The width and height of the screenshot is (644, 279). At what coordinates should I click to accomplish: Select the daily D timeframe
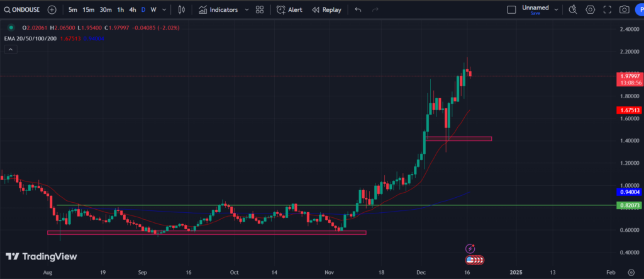[x=143, y=10]
